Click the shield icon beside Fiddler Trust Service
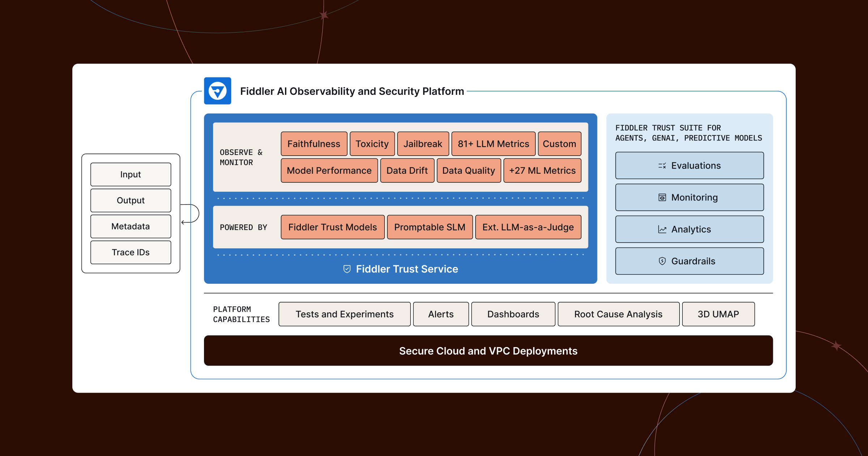This screenshot has height=456, width=868. click(348, 269)
